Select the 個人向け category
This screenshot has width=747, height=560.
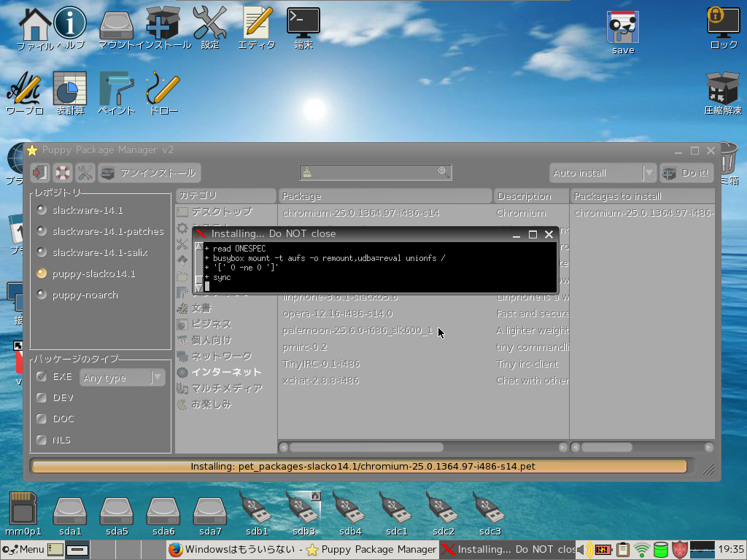[226, 340]
